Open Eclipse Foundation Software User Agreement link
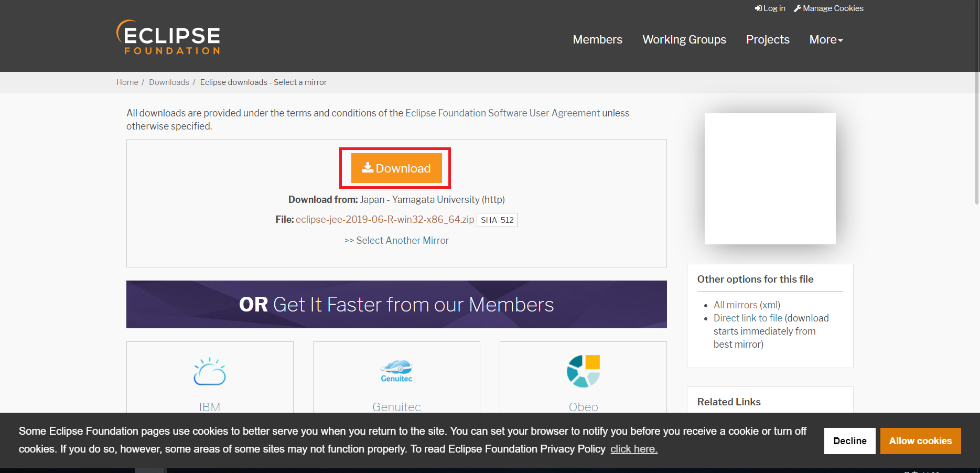Screen dimensions: 980x473 coord(502,113)
